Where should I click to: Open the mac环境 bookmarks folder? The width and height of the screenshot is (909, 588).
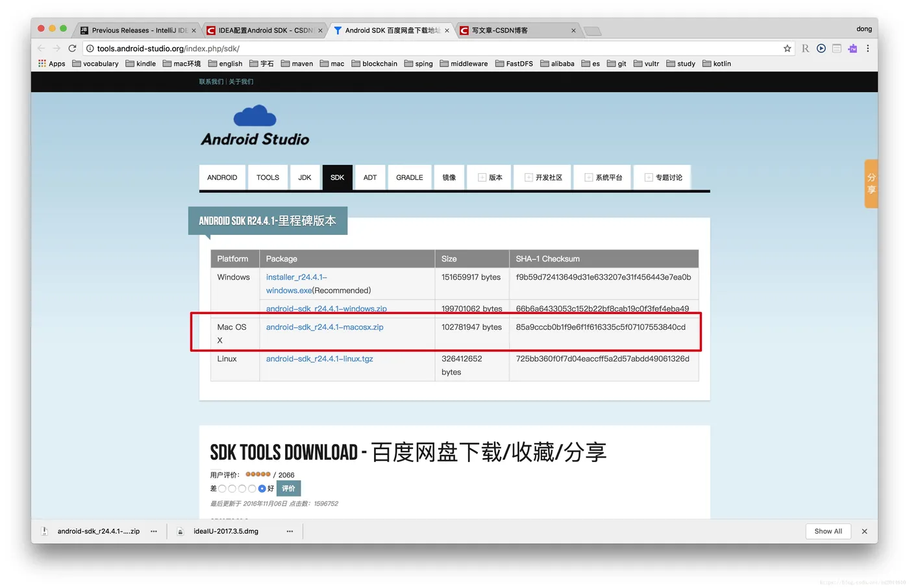coord(182,64)
